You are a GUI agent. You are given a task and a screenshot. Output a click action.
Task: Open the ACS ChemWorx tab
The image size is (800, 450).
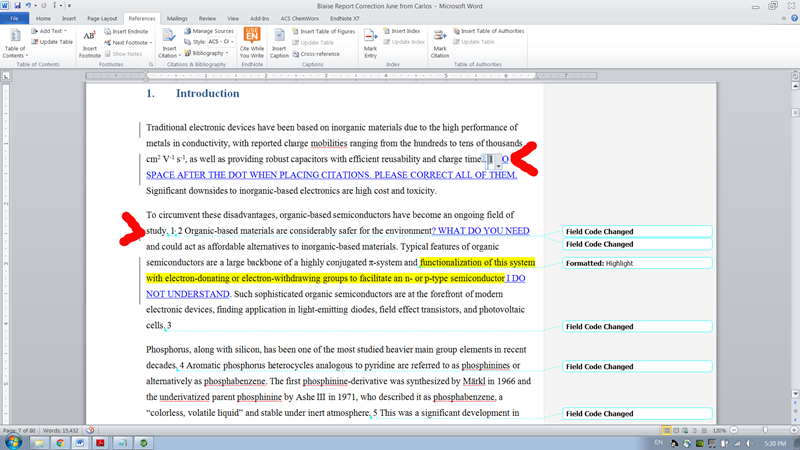pos(299,18)
